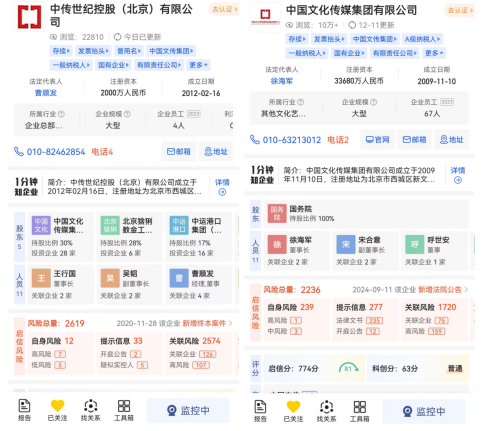
Task: Open 找关系 icon in right panel
Action: [326, 411]
